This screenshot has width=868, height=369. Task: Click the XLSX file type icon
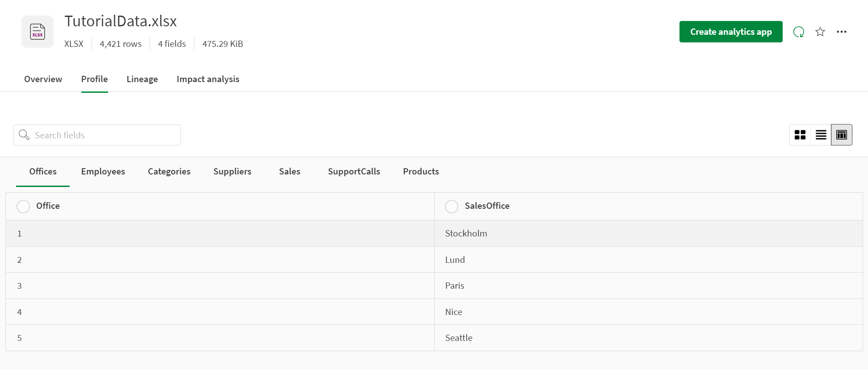point(38,32)
